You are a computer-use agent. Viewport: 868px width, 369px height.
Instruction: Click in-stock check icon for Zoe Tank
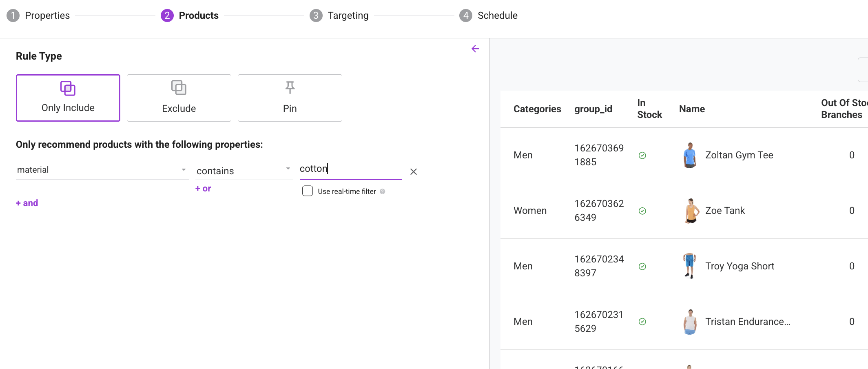tap(642, 211)
